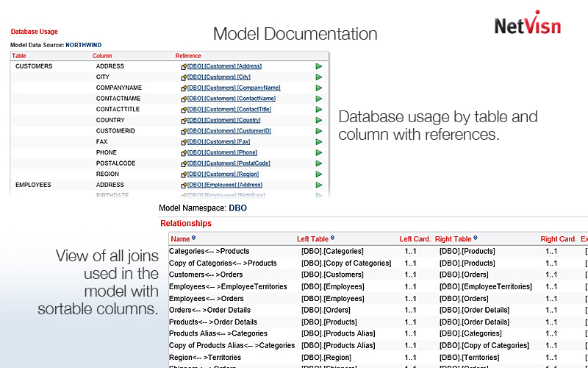588x368 pixels.
Task: Click the green arrow in CUSTOMERID row
Action: tap(319, 131)
